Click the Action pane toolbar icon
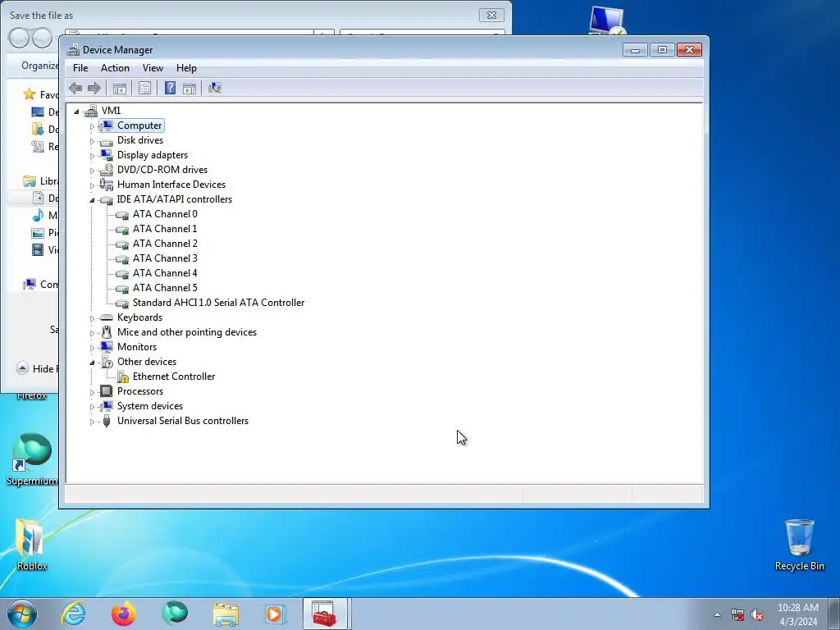 (x=189, y=89)
